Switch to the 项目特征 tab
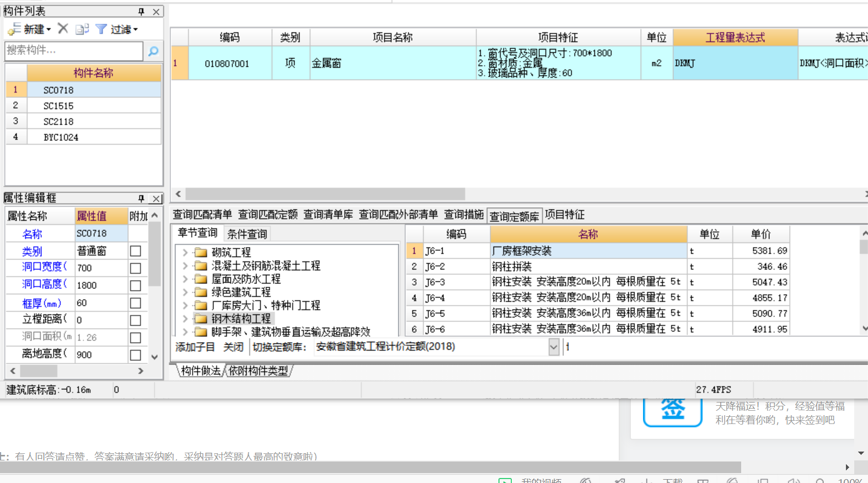This screenshot has height=483, width=868. click(x=565, y=214)
